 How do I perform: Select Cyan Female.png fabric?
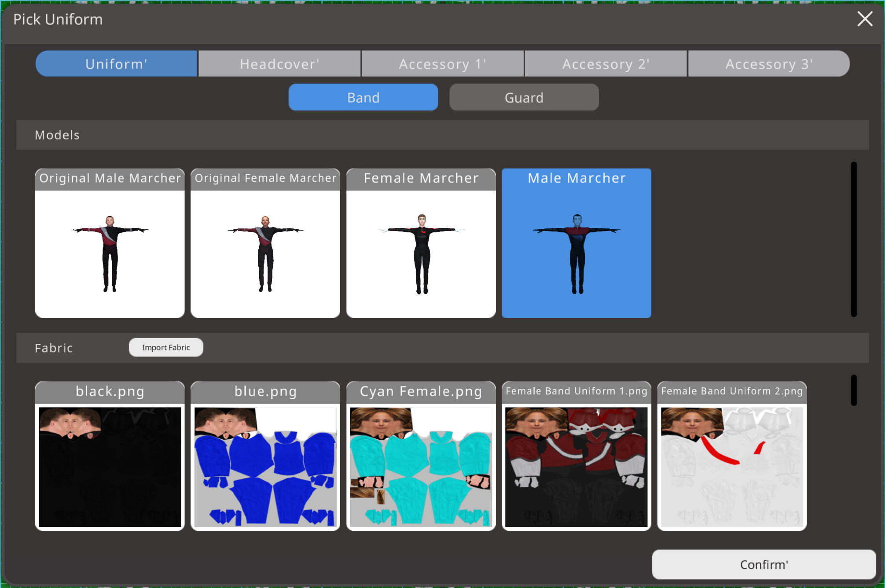(x=421, y=456)
